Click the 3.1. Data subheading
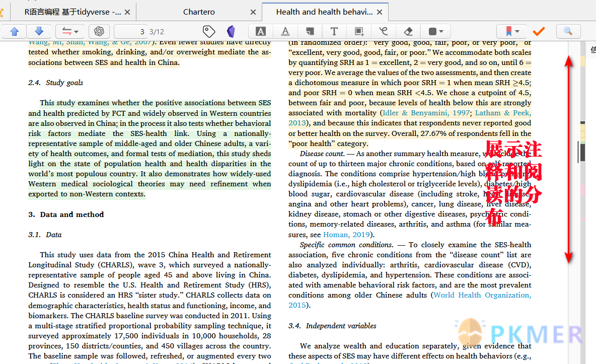Viewport: 596px width, 364px height. pos(45,235)
